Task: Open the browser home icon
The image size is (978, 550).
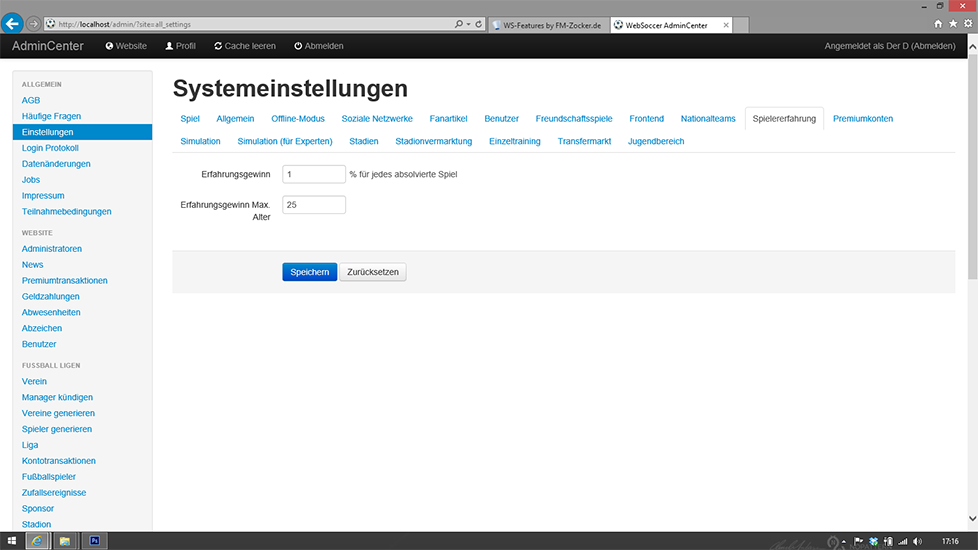Action: pos(938,23)
